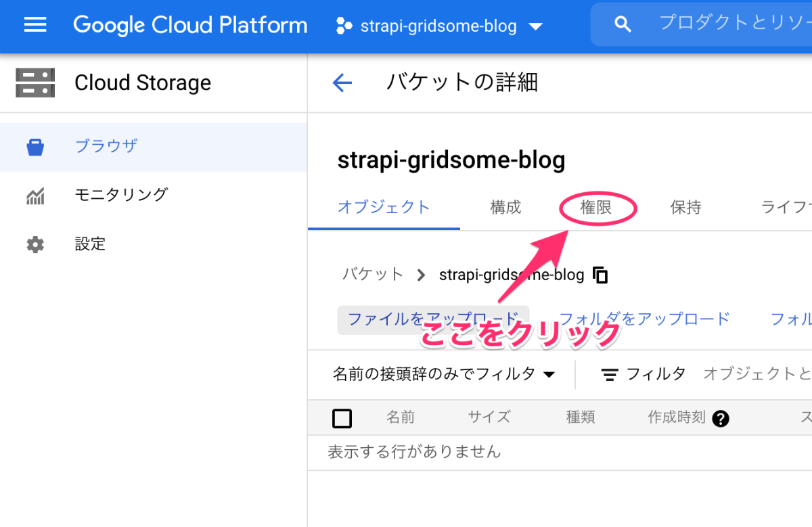Viewport: 812px width, 527px height.
Task: Copy the bucket path with the copy icon
Action: [600, 275]
